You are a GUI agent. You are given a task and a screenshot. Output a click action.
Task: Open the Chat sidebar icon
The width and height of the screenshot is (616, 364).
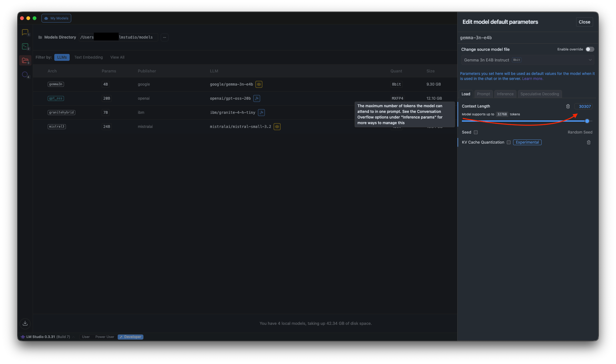pyautogui.click(x=25, y=32)
